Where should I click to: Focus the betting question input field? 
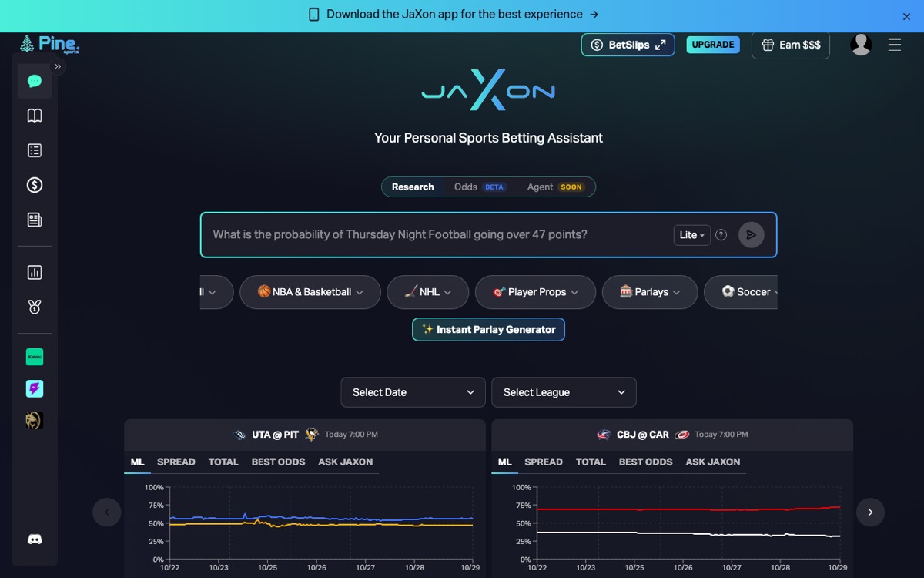(x=437, y=235)
